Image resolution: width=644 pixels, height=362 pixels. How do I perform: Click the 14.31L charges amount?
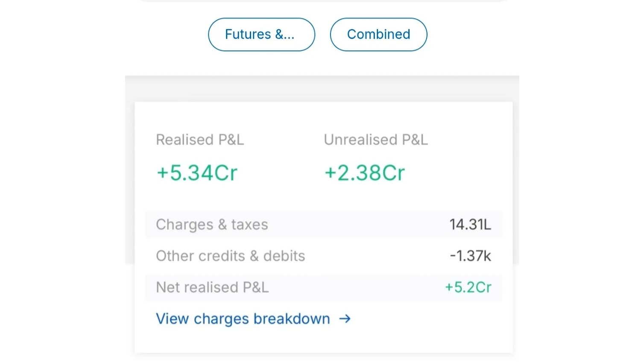pyautogui.click(x=470, y=225)
